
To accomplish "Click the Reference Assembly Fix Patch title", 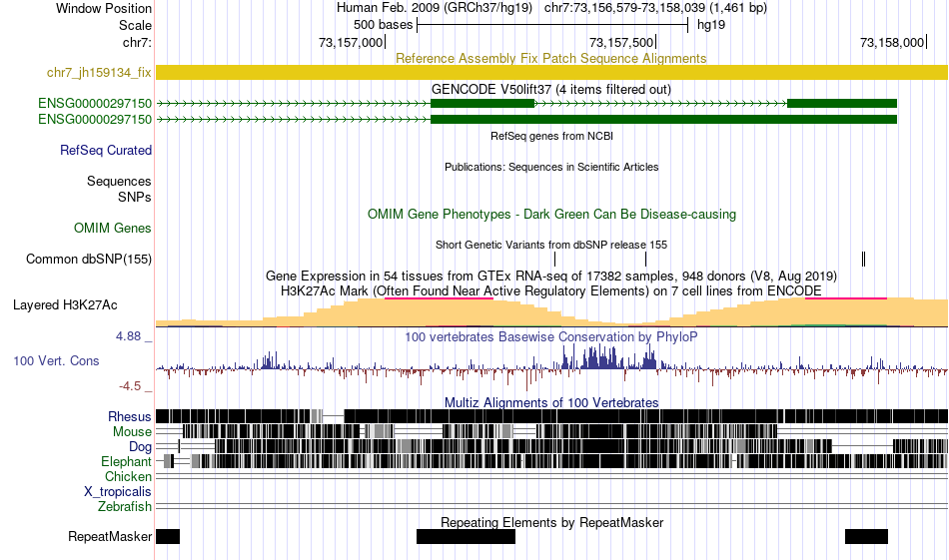I will 551,58.
